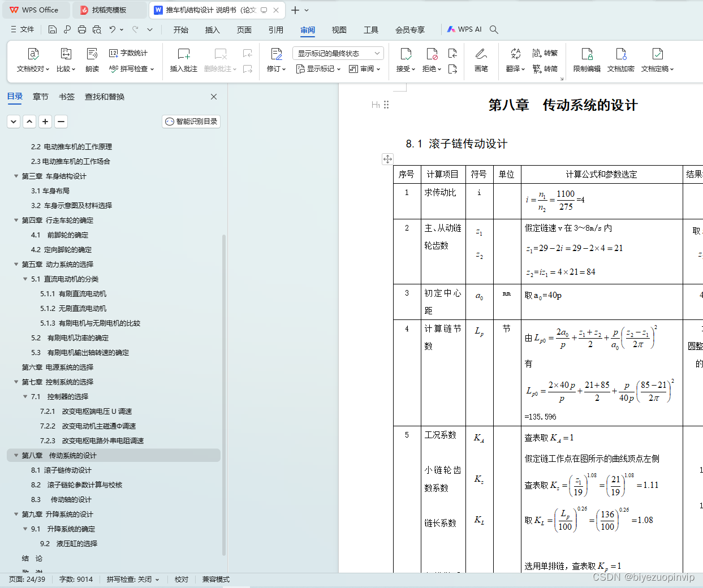Switch to the 开始 ribbon tab

pos(181,30)
